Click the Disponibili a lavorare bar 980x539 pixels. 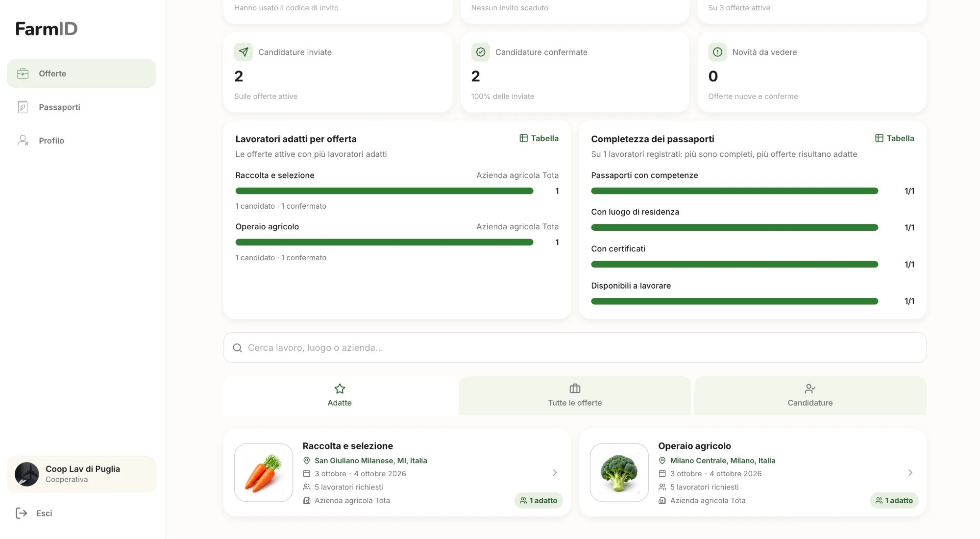(x=735, y=301)
